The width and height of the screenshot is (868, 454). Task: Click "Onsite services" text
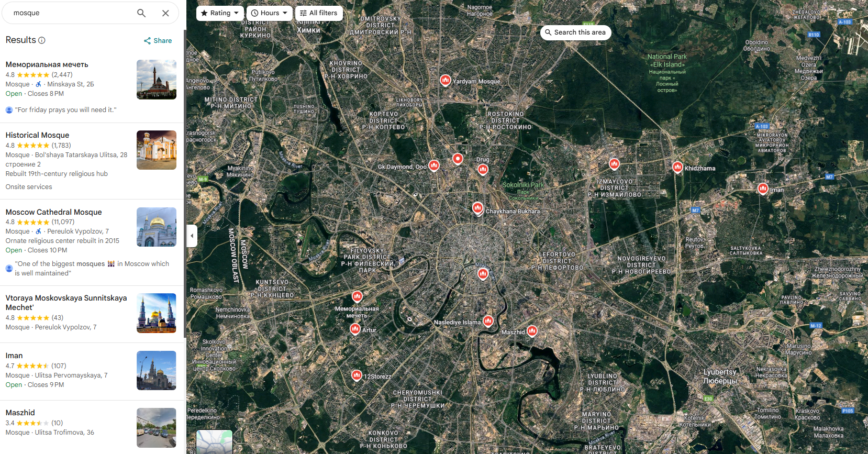[29, 187]
